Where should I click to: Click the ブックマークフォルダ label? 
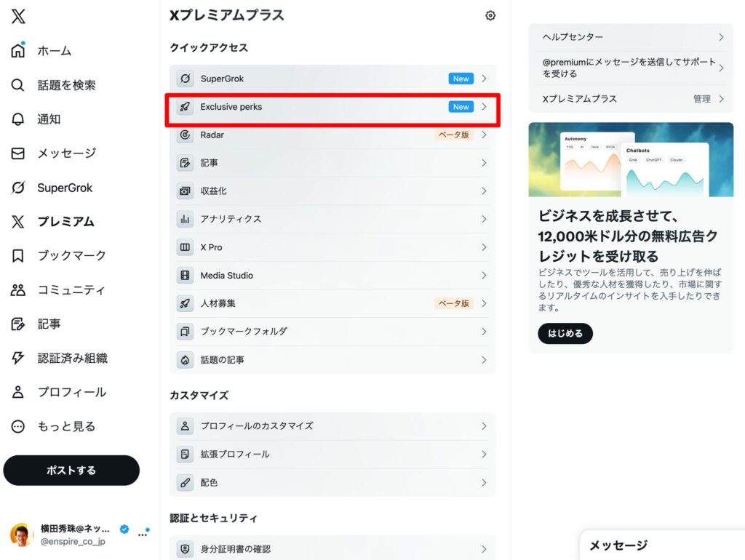[244, 331]
